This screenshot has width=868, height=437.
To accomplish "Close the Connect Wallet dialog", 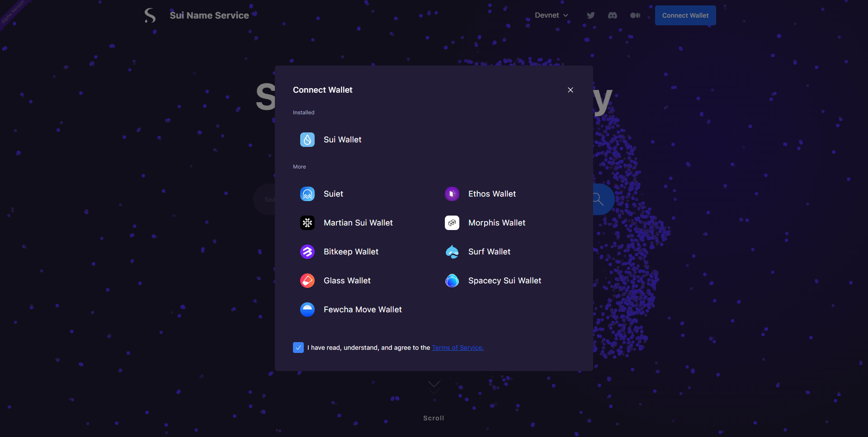I will pyautogui.click(x=571, y=90).
